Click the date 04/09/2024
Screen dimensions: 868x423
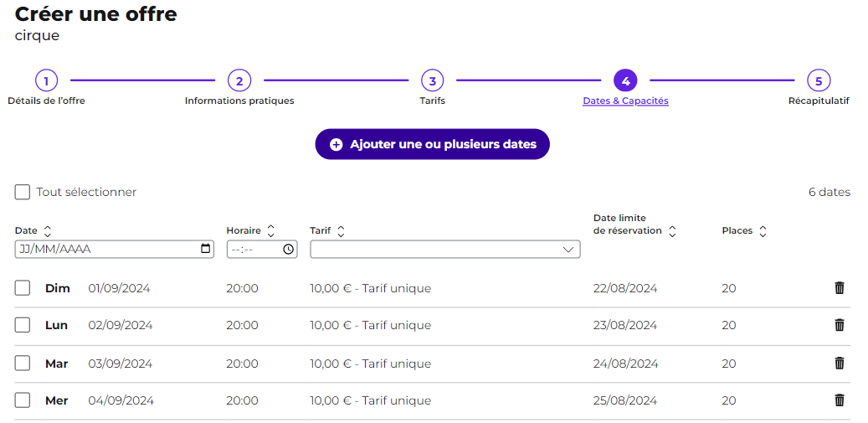pyautogui.click(x=121, y=400)
